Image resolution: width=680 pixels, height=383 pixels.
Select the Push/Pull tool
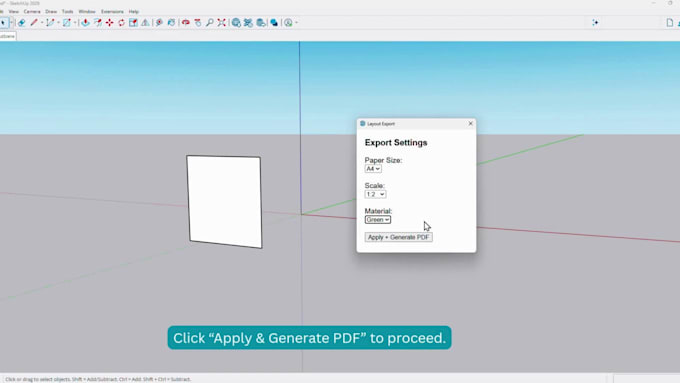point(85,23)
